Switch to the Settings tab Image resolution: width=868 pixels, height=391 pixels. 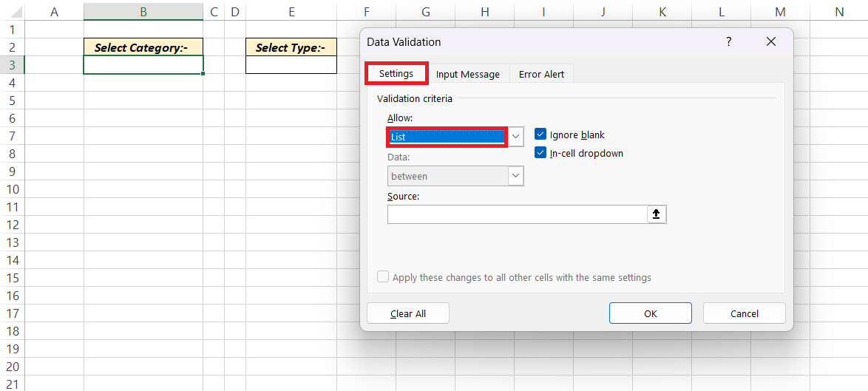[x=396, y=74]
